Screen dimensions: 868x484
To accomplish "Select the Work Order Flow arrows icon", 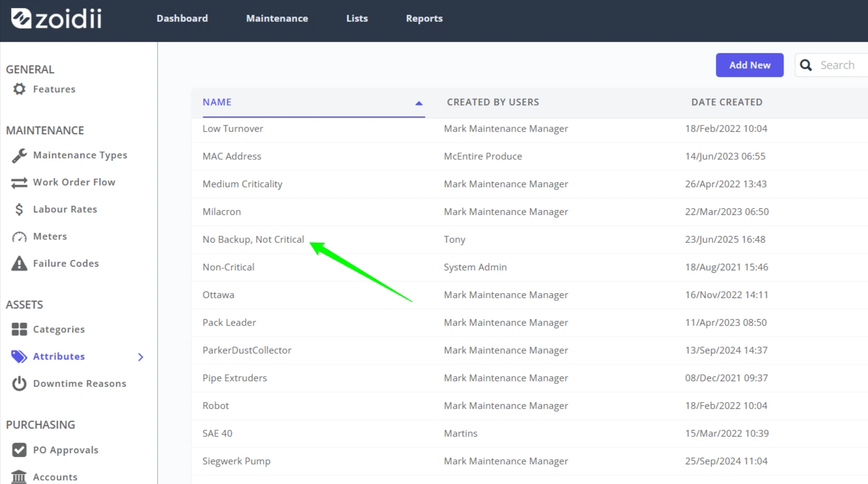I will [19, 182].
